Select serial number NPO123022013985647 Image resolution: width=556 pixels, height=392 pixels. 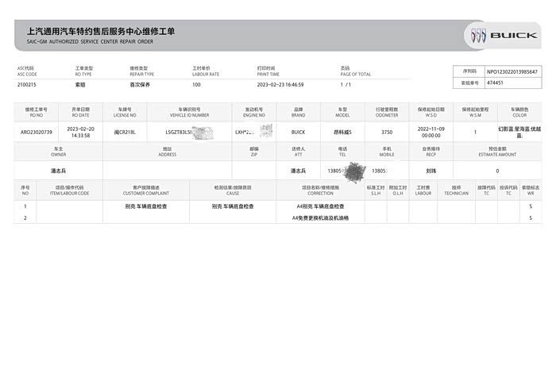pyautogui.click(x=512, y=72)
